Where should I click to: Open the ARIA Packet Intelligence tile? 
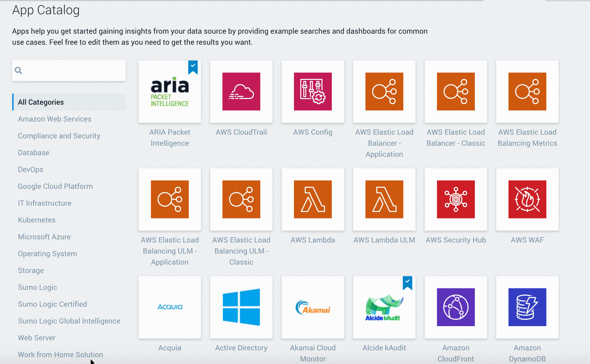(x=170, y=92)
